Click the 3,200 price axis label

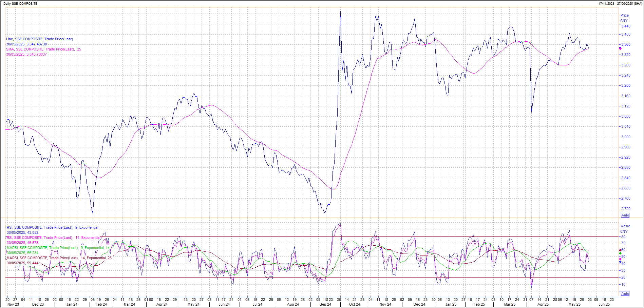[x=626, y=86]
